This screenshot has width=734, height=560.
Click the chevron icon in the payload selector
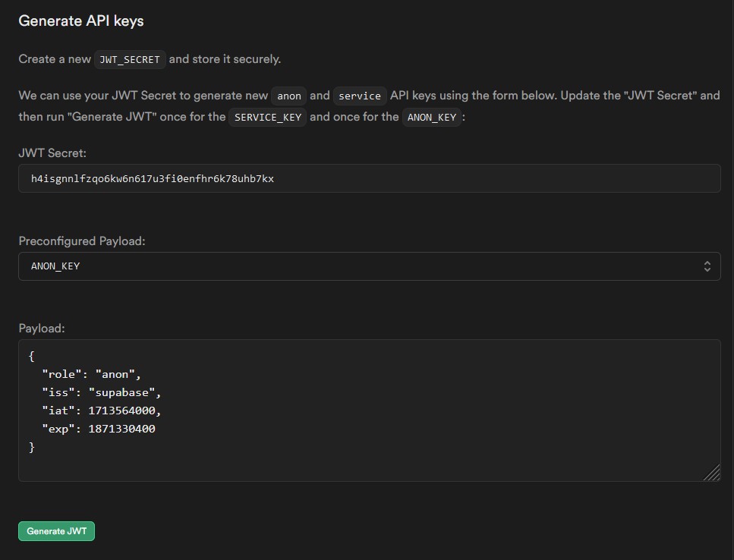coord(707,266)
